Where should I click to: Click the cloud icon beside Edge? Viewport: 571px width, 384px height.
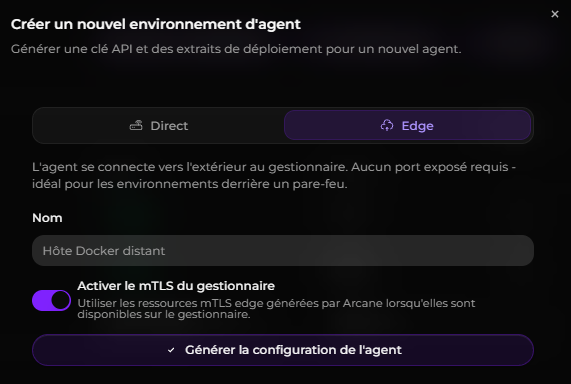point(387,125)
